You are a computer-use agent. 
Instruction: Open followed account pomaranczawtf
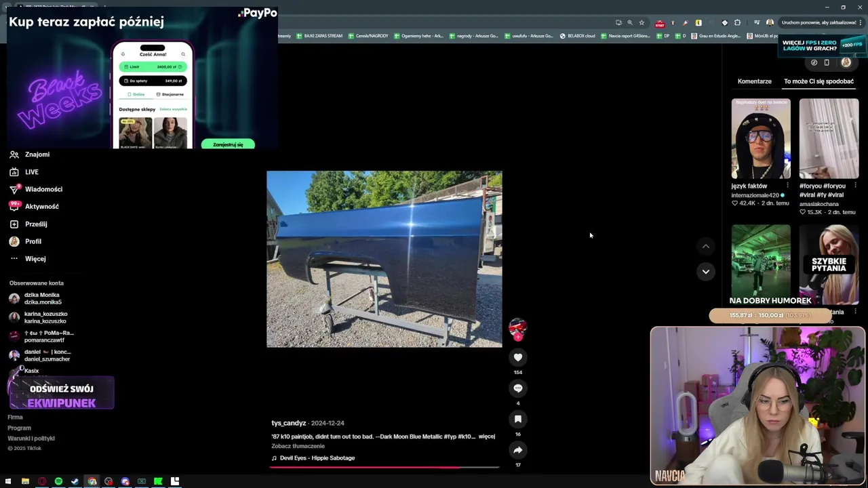tap(42, 336)
